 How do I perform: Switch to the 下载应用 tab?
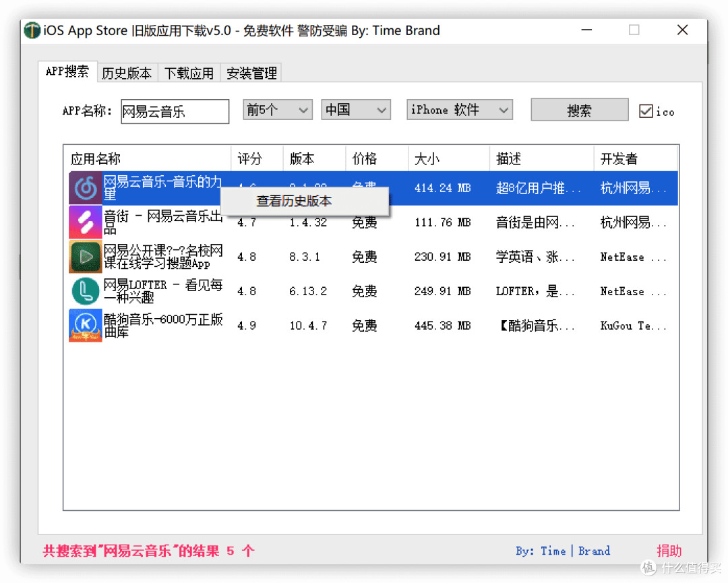click(189, 73)
